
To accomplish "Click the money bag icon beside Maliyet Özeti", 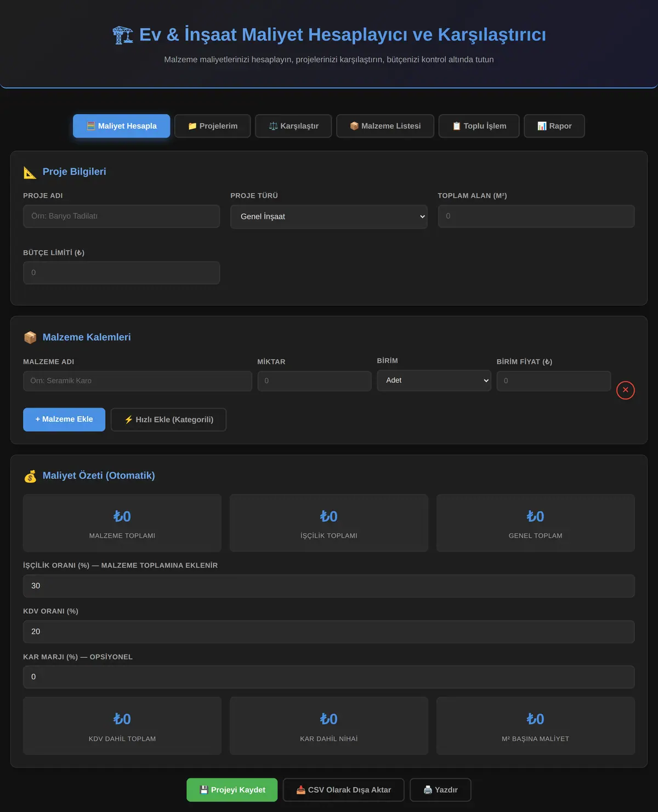I will click(x=30, y=476).
